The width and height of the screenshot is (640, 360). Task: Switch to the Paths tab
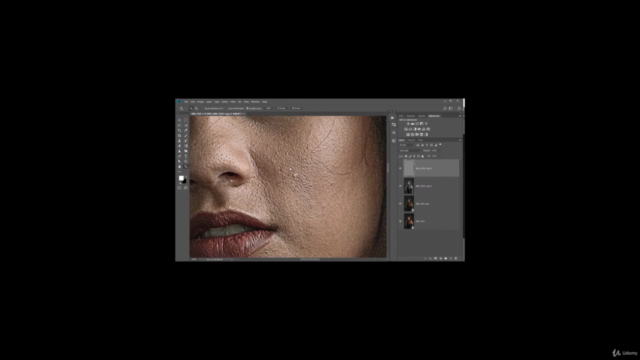420,140
